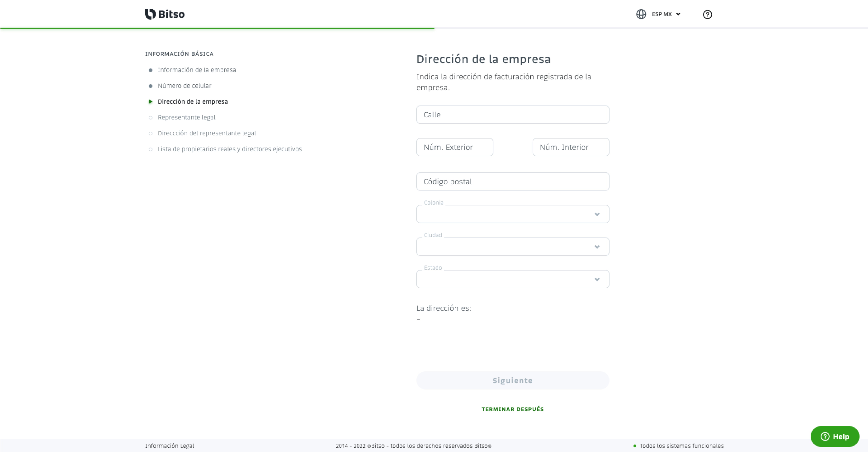Expand the Colonia dropdown
The width and height of the screenshot is (868, 452).
coord(512,214)
